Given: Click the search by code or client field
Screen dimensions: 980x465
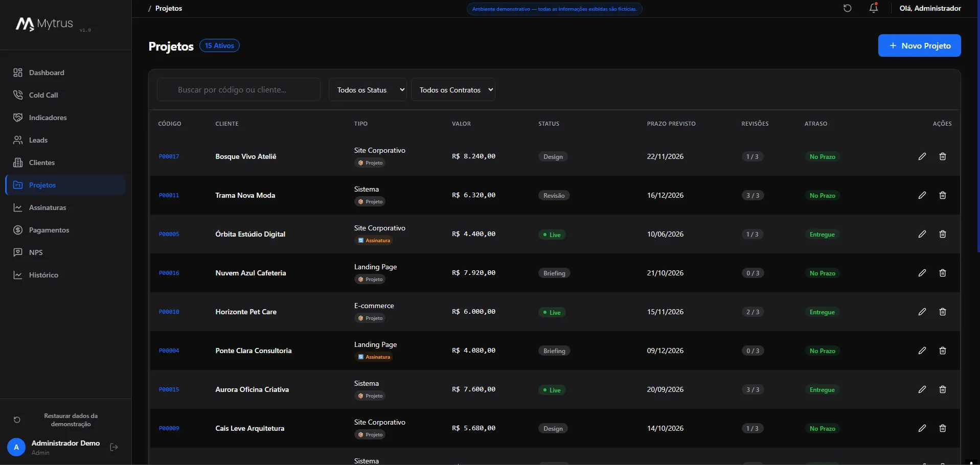Looking at the screenshot, I should pyautogui.click(x=239, y=90).
